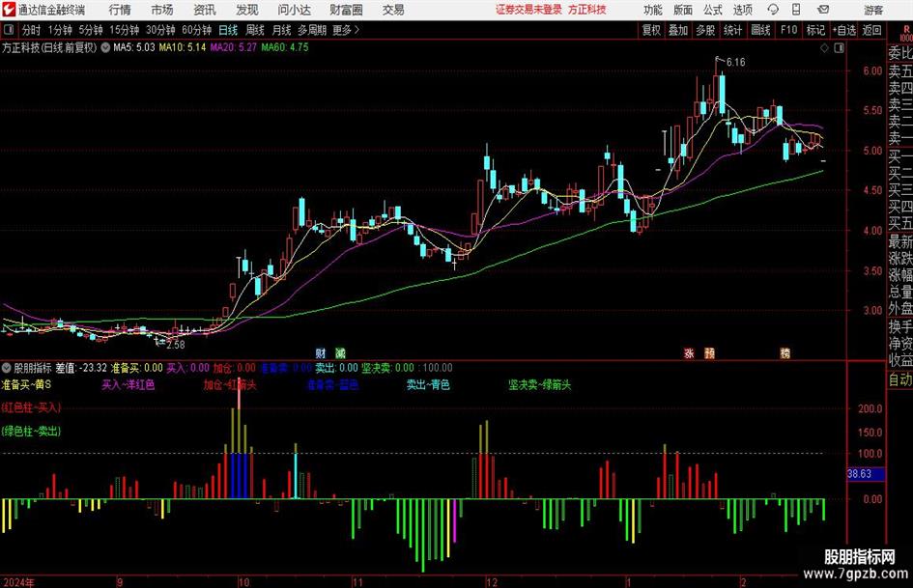The height and width of the screenshot is (588, 913).
Task: Click the 游客 user account label
Action: point(872,10)
